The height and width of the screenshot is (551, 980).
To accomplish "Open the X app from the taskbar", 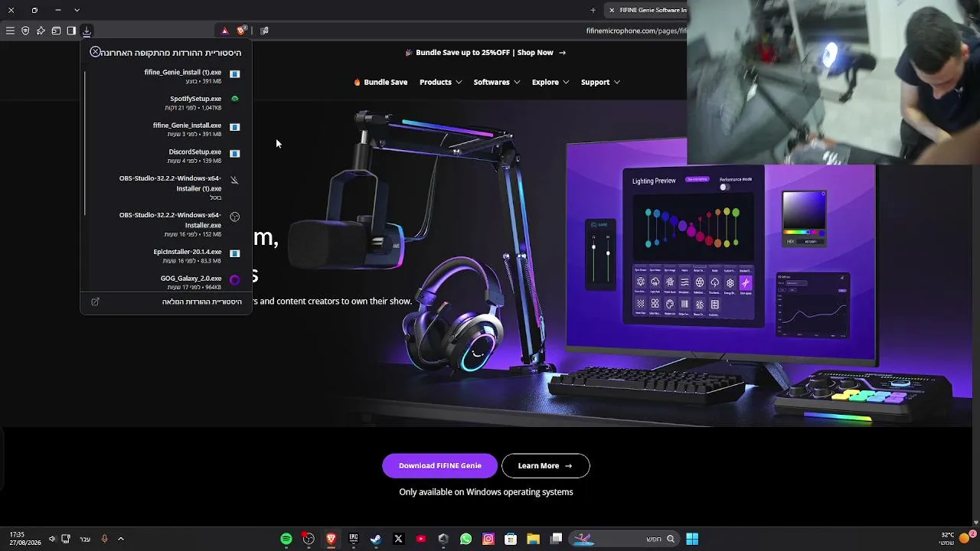I will [398, 539].
